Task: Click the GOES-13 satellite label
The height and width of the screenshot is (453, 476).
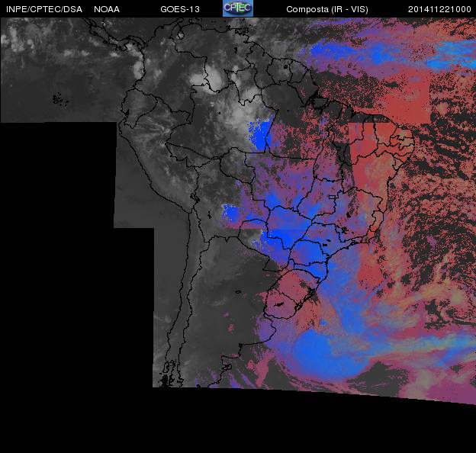Action: 180,9
